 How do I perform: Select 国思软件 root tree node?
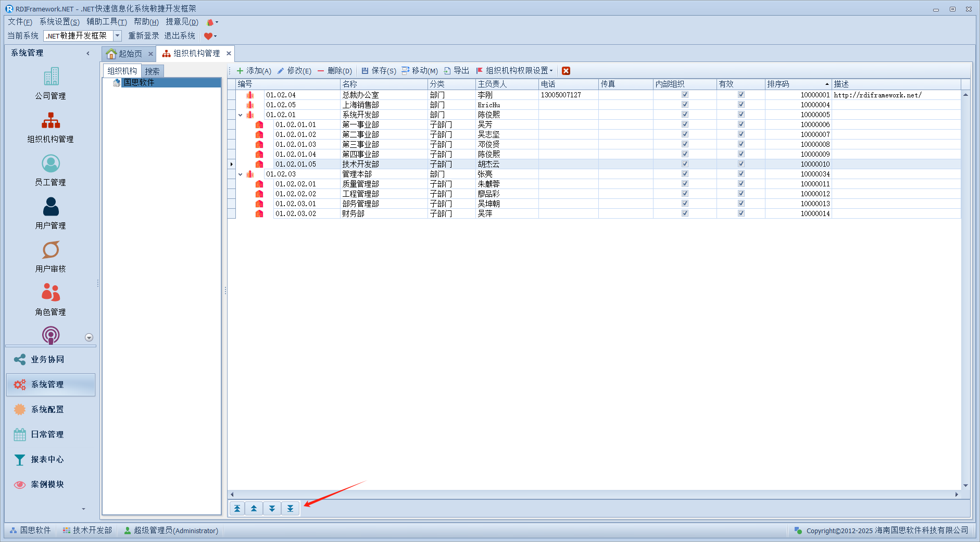[x=139, y=83]
